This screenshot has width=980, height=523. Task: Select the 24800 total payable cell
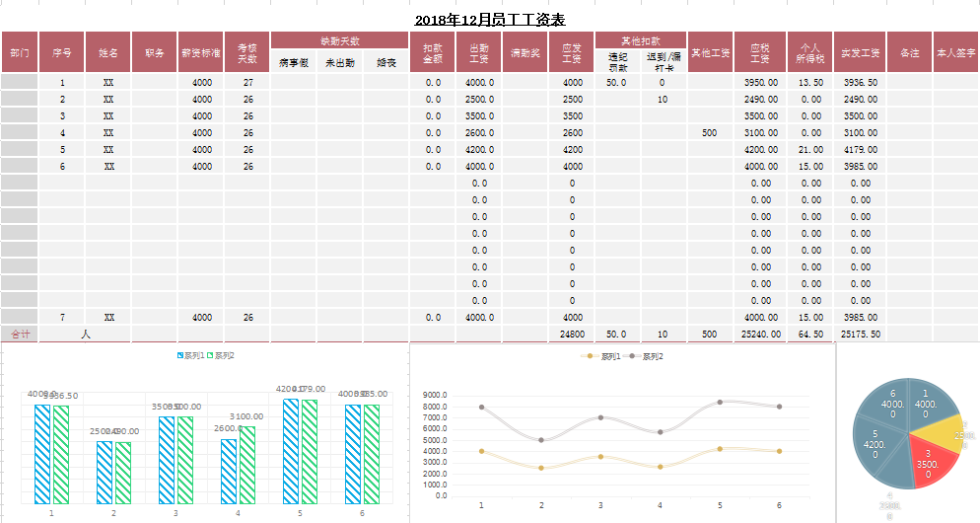click(x=571, y=335)
